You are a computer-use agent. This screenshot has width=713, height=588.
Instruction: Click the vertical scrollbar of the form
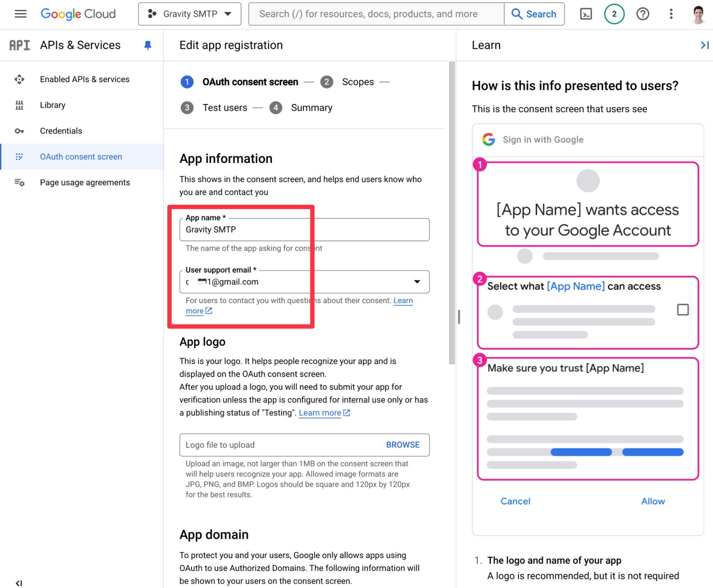coord(452,213)
